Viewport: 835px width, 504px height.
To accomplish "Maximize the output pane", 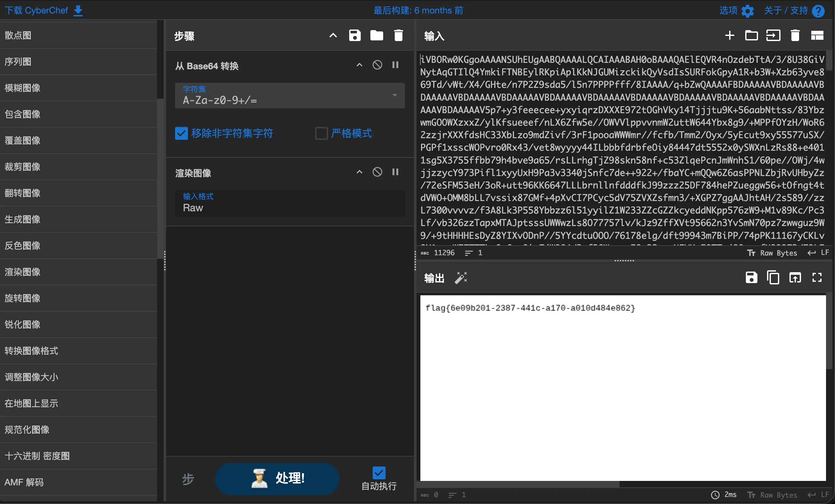I will point(817,278).
